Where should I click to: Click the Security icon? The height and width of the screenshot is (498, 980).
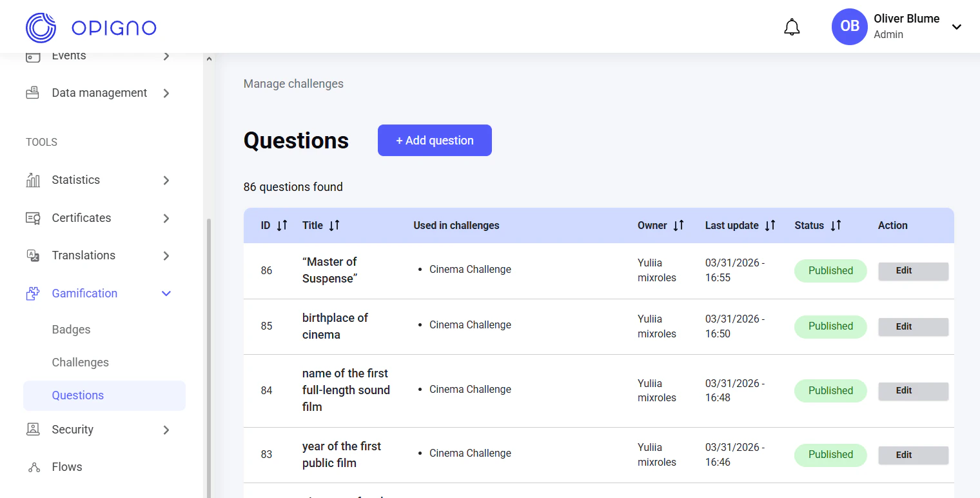point(33,430)
